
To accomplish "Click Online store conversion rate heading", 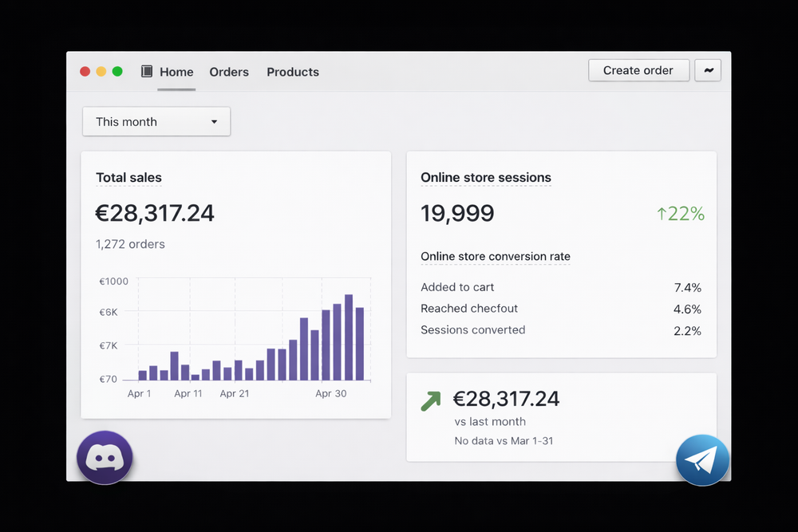I will click(x=495, y=257).
